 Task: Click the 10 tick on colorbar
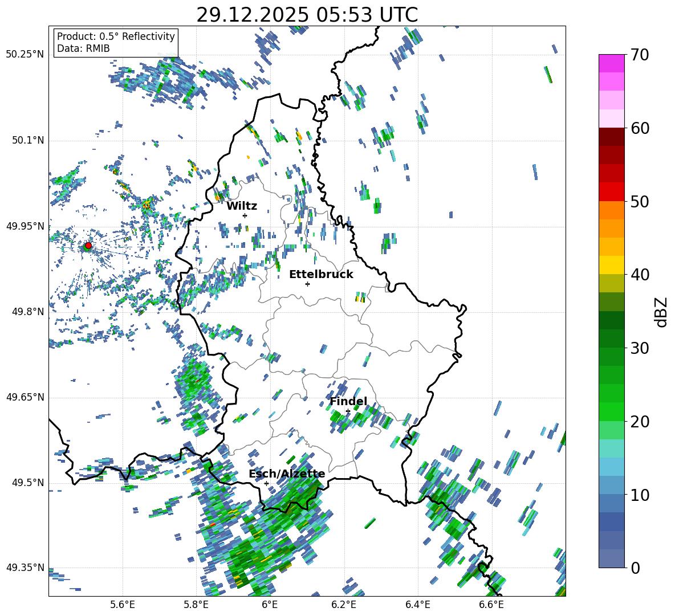[x=640, y=495]
